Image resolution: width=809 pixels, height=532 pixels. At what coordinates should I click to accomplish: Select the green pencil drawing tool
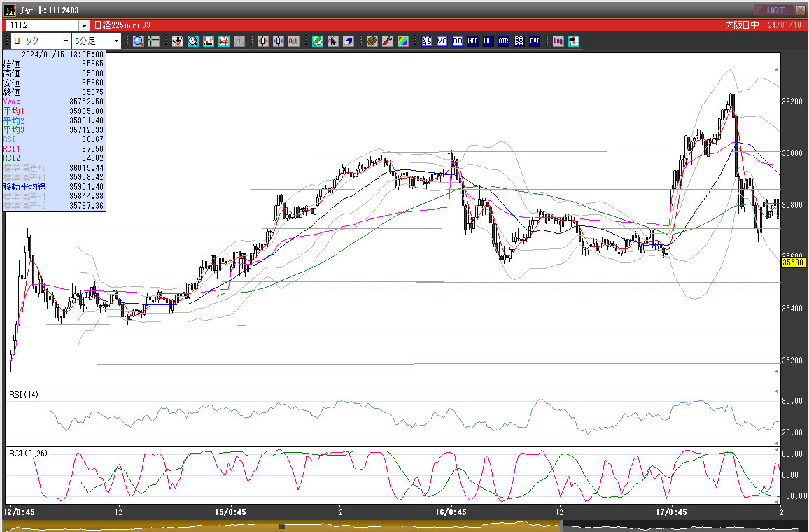(x=317, y=41)
